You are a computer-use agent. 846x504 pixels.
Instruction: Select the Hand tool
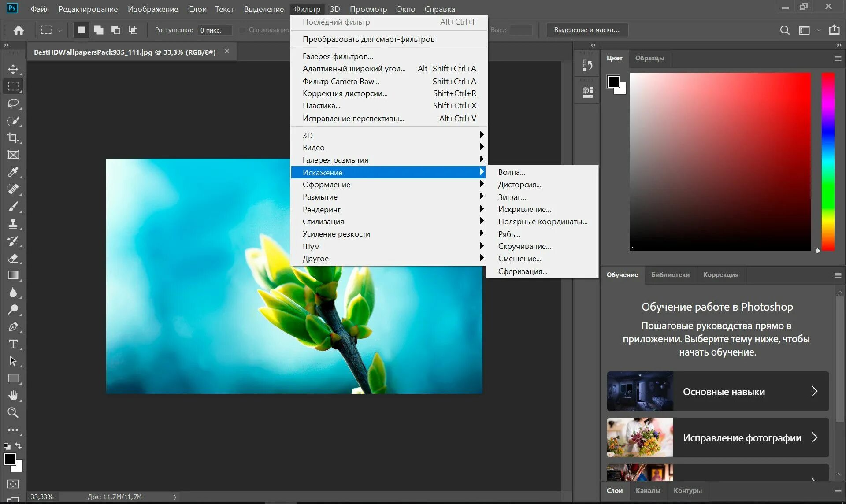(x=13, y=396)
